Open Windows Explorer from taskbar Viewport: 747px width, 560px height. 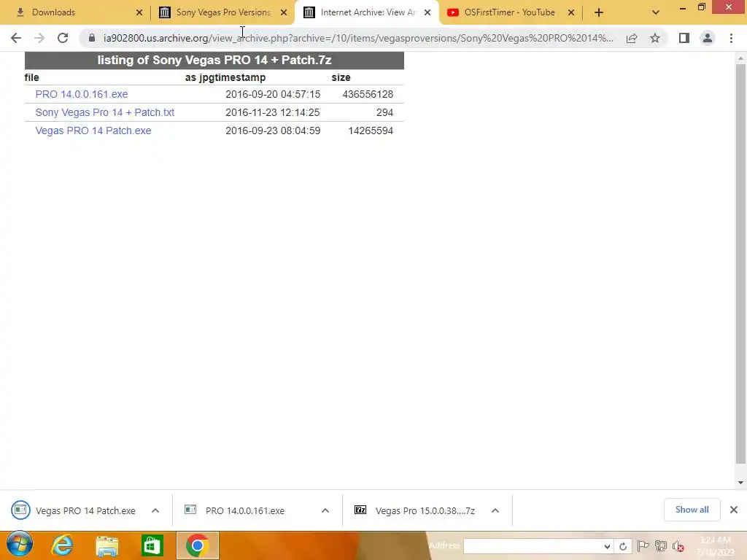pos(107,545)
